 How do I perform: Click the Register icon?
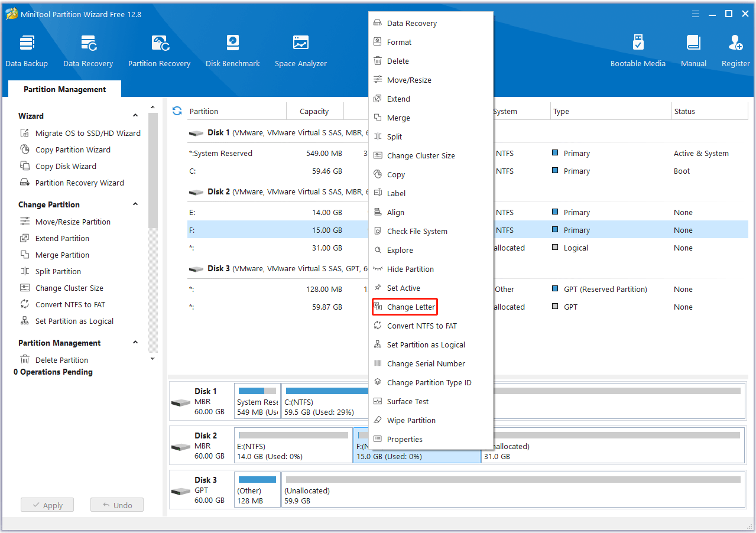[735, 50]
